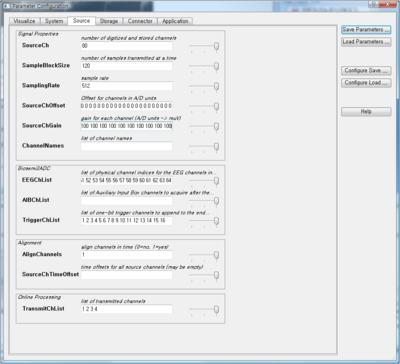Click the SamplingRate input field
400x364 pixels.
pos(126,86)
